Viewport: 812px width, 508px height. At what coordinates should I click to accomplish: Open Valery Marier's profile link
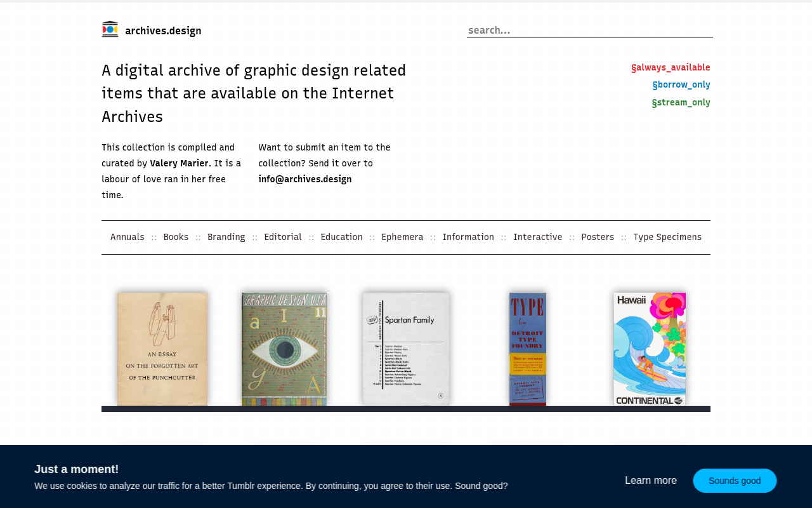[179, 163]
